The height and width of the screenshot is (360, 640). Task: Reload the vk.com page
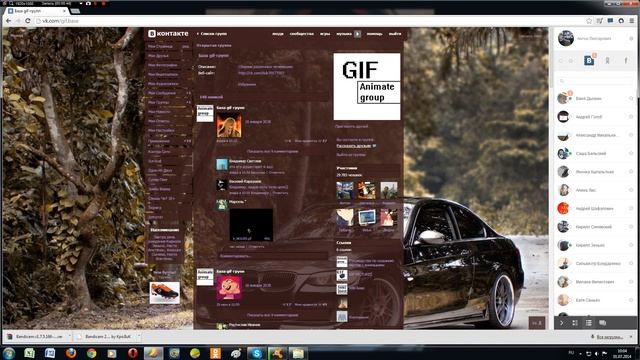(x=28, y=21)
